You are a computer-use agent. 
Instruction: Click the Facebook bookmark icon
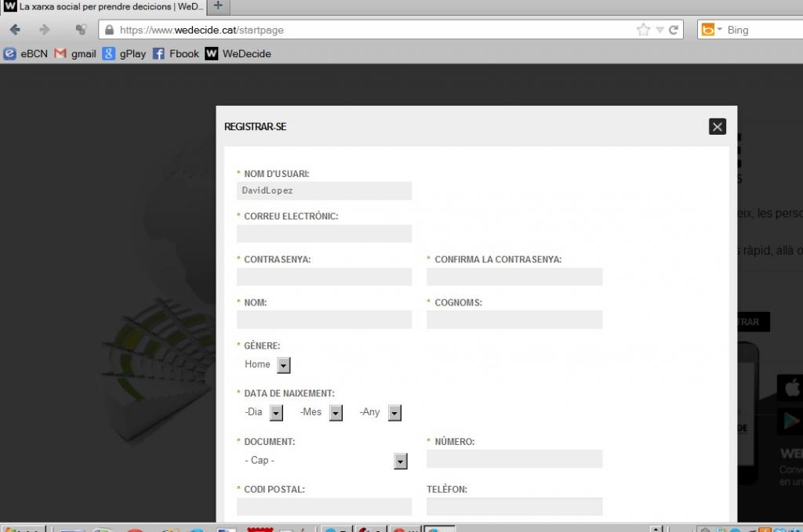pos(158,54)
